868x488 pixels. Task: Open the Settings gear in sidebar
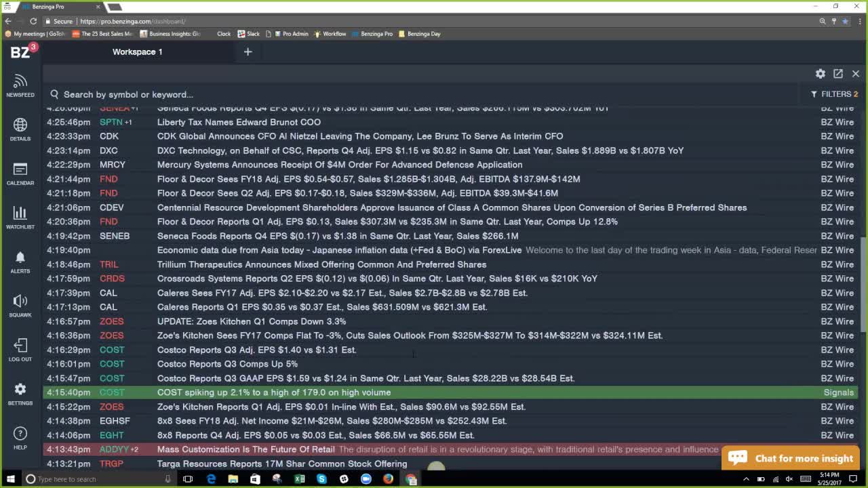click(x=20, y=394)
